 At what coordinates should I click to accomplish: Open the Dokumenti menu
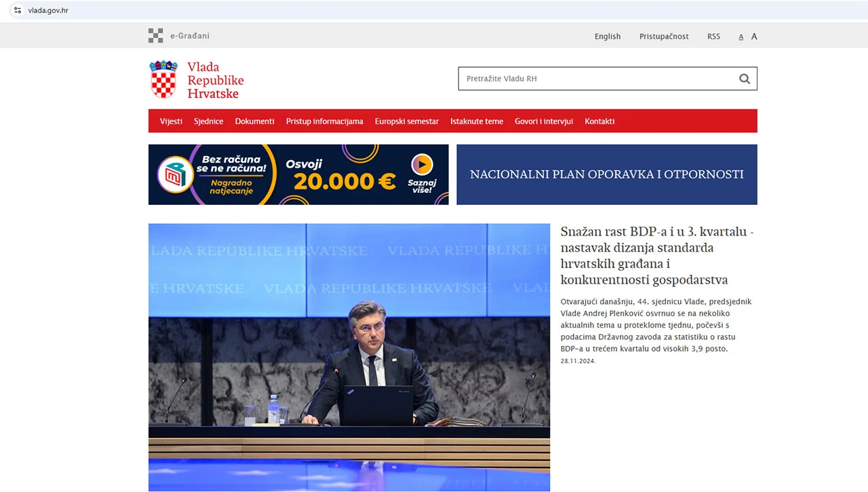(254, 121)
